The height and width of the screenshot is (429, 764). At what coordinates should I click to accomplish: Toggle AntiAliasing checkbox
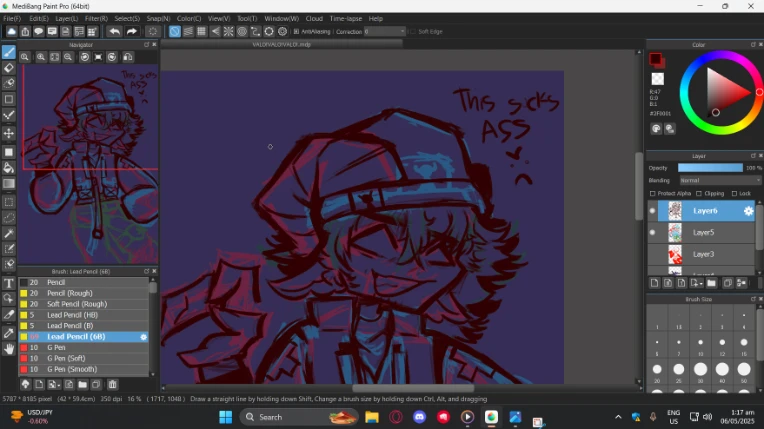(x=296, y=32)
